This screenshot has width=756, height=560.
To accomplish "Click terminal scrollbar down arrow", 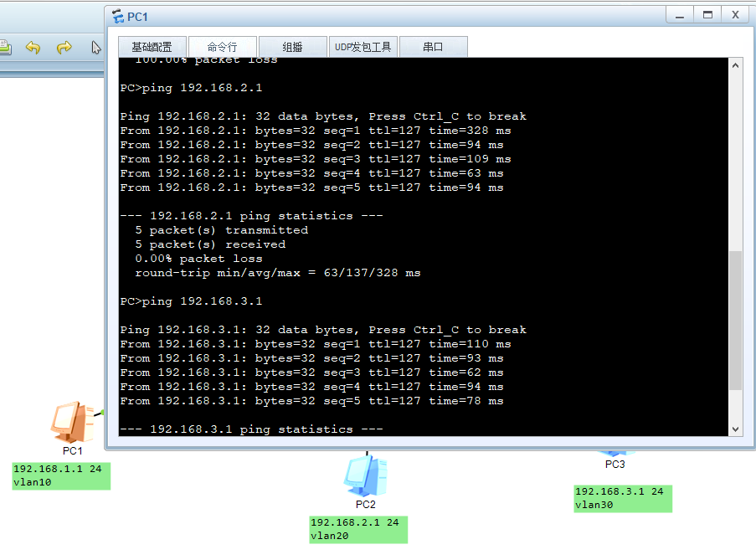I will 735,429.
